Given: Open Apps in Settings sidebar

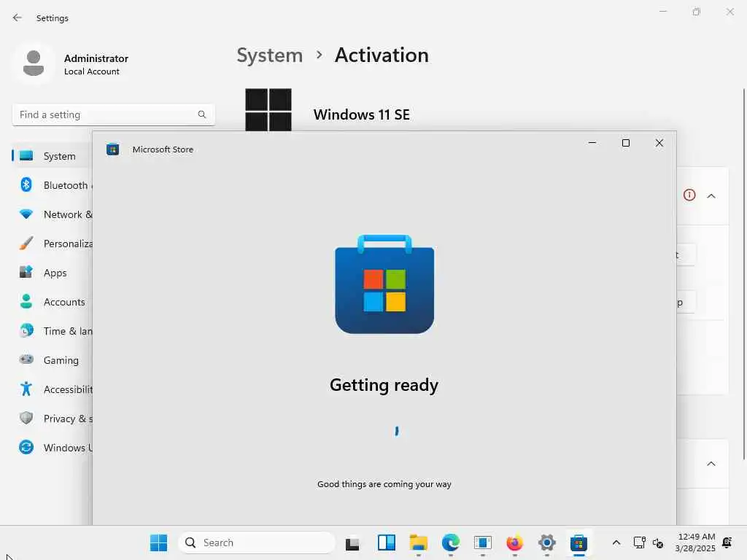Looking at the screenshot, I should pyautogui.click(x=53, y=273).
